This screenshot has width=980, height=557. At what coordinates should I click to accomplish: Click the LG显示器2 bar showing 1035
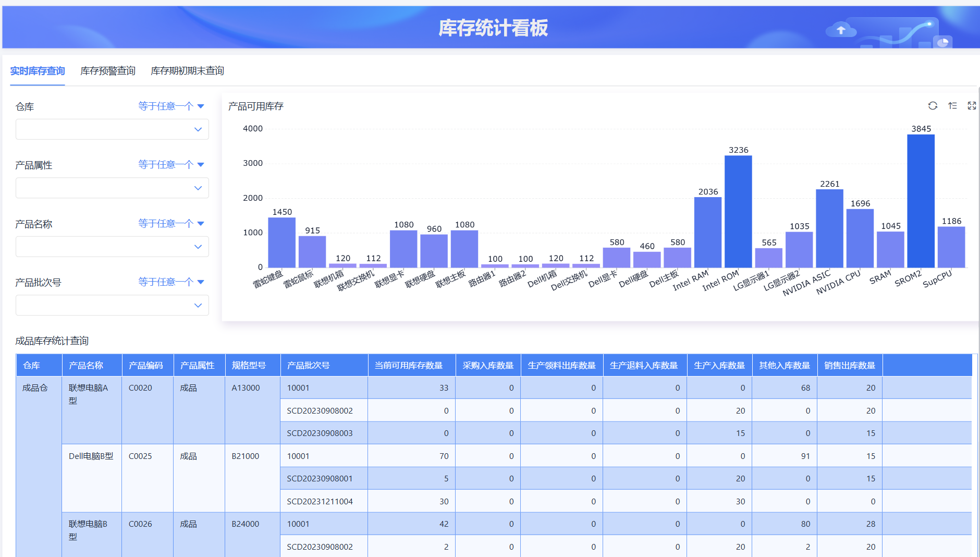pos(799,250)
